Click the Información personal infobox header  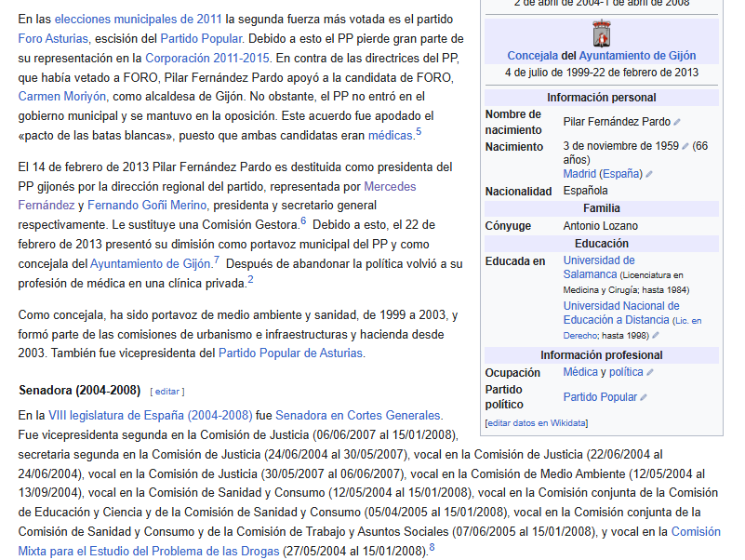pos(602,98)
